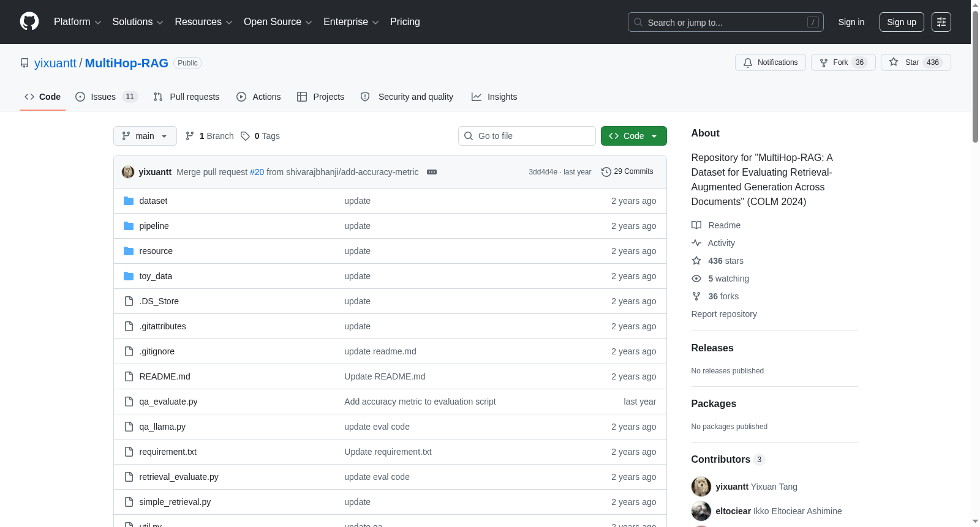The height and width of the screenshot is (527, 980).
Task: Open the Security and quality tab
Action: coord(407,97)
